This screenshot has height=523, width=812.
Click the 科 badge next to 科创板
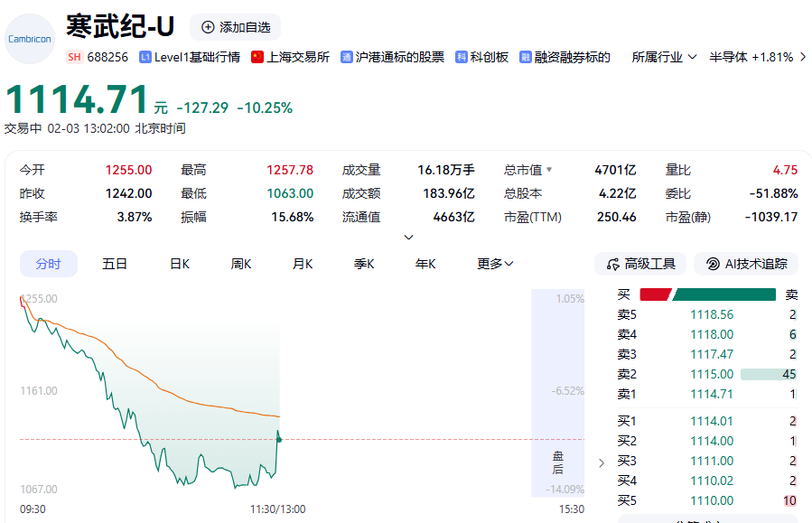pyautogui.click(x=461, y=57)
